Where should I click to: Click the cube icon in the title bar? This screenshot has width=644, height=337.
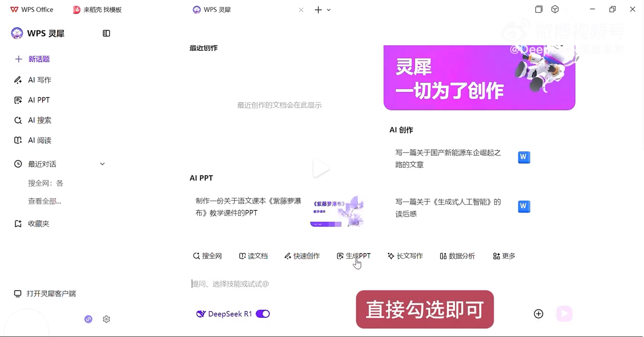click(x=555, y=9)
